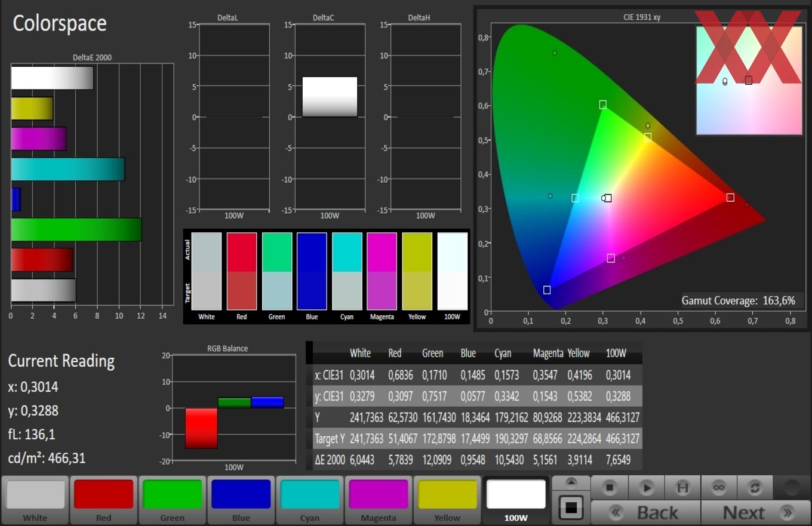Screen dimensions: 812x526
Task: Click the continuous infinity read icon
Action: click(719, 487)
